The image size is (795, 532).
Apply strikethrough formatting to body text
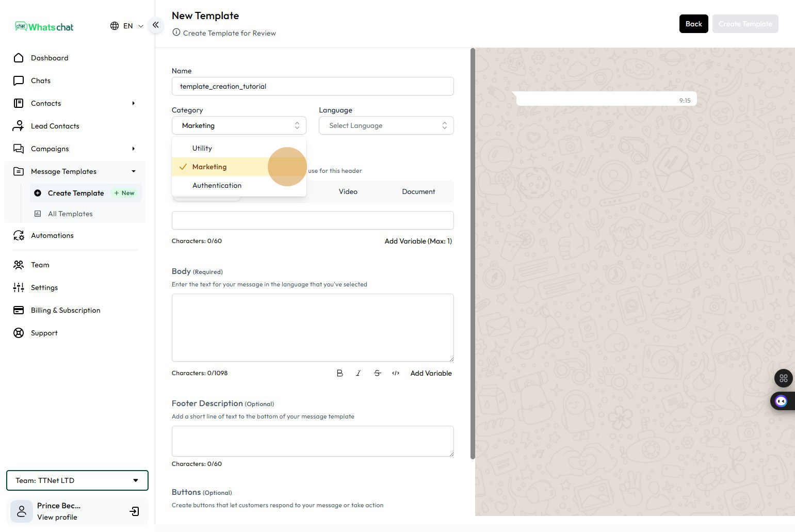(377, 373)
